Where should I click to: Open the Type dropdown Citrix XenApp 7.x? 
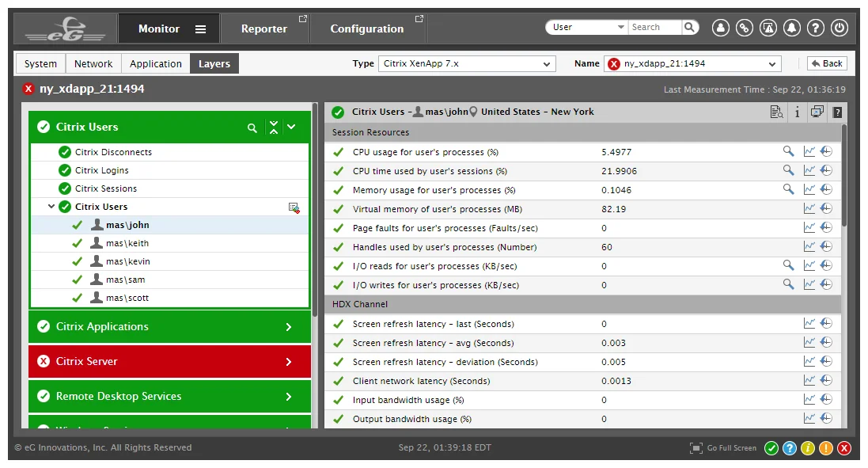click(467, 63)
